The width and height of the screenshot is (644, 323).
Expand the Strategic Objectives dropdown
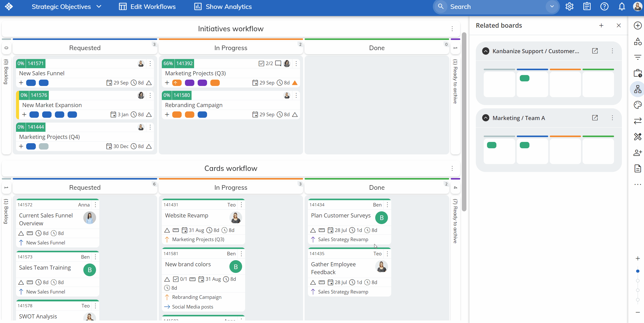coord(99,7)
